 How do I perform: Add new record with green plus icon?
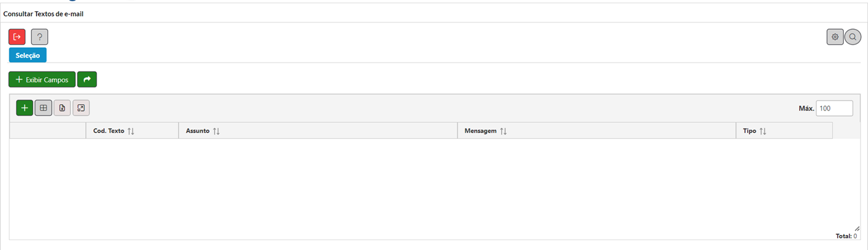[x=25, y=108]
